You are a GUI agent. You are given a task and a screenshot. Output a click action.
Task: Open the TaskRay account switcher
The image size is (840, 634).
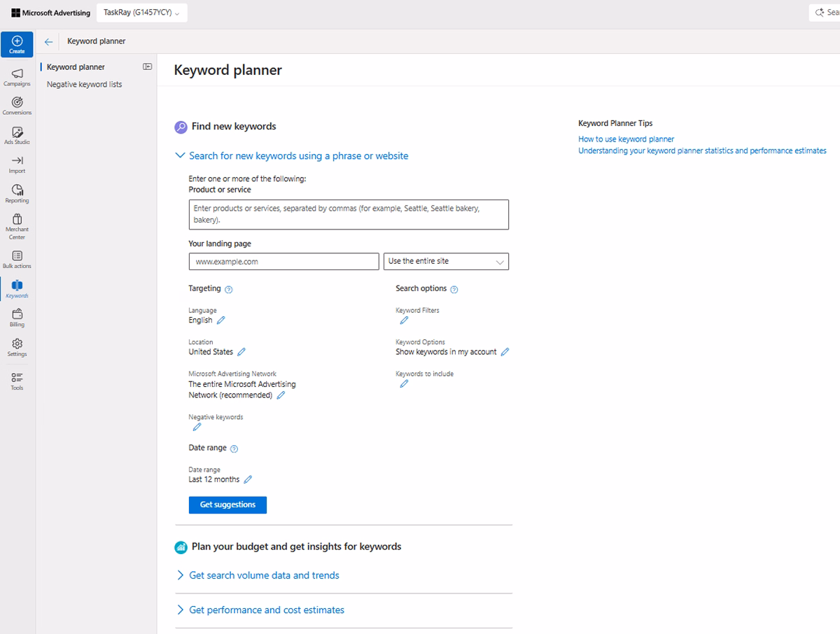[x=142, y=12]
